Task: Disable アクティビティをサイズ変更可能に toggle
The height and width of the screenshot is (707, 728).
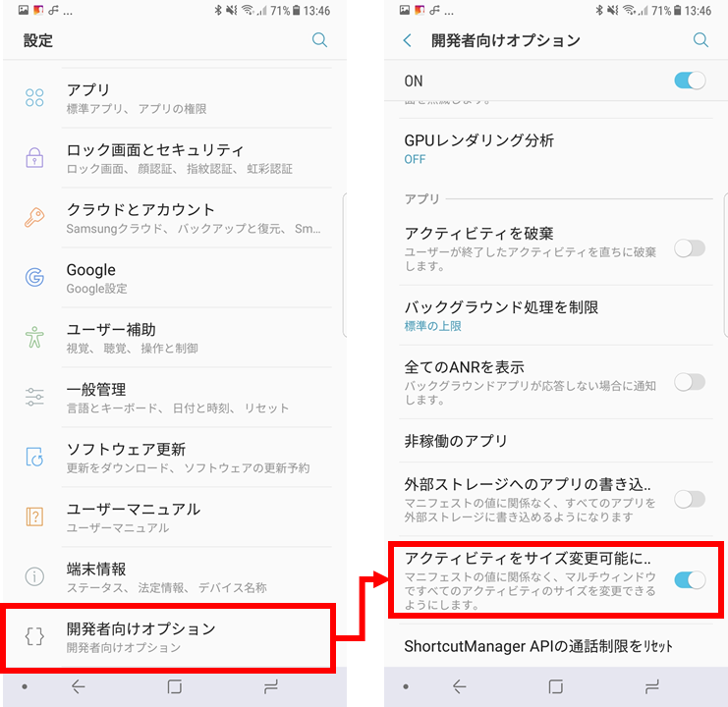Action: [x=690, y=580]
